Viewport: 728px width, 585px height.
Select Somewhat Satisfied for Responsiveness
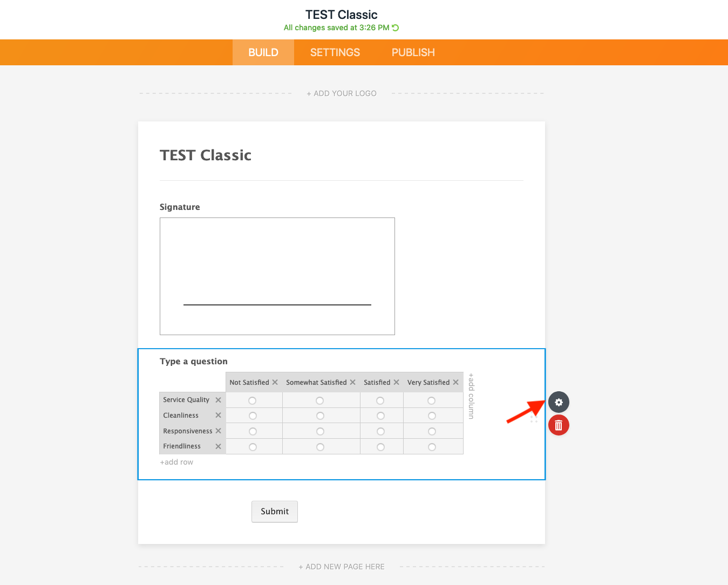click(x=320, y=431)
